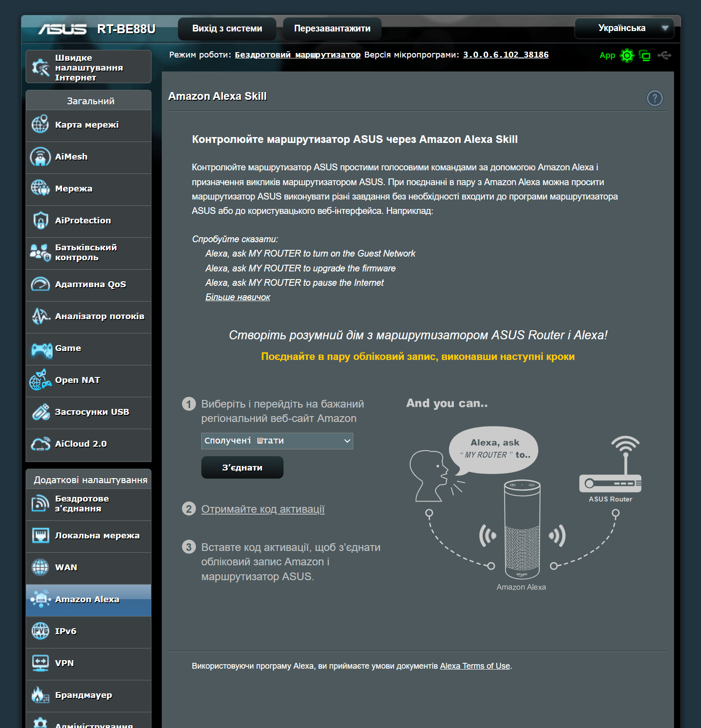The height and width of the screenshot is (728, 701).
Task: Click the Бездротове з'єднання wireless icon
Action: tap(40, 503)
